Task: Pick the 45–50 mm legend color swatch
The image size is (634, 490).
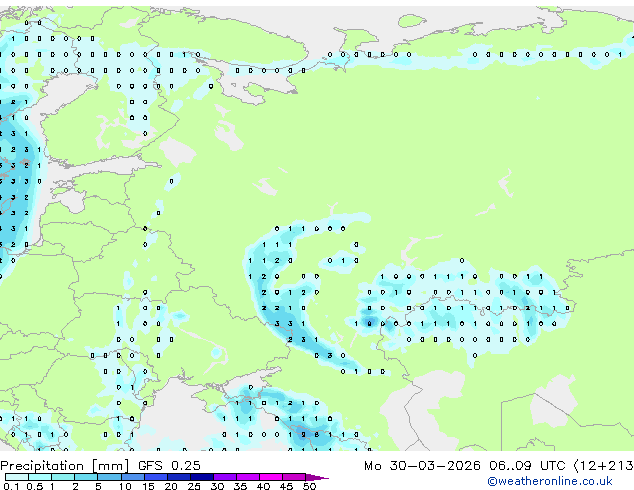Action: point(294,477)
